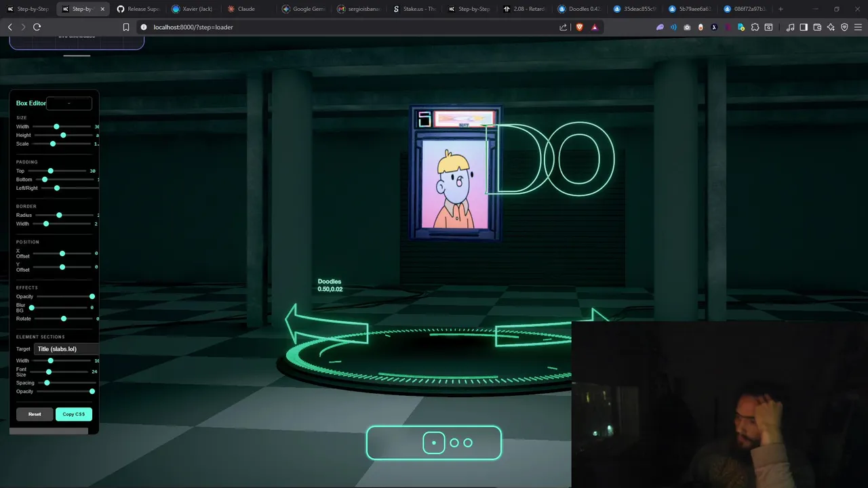Select the third pagination dot
Screen dimensions: 868x488
click(468, 443)
